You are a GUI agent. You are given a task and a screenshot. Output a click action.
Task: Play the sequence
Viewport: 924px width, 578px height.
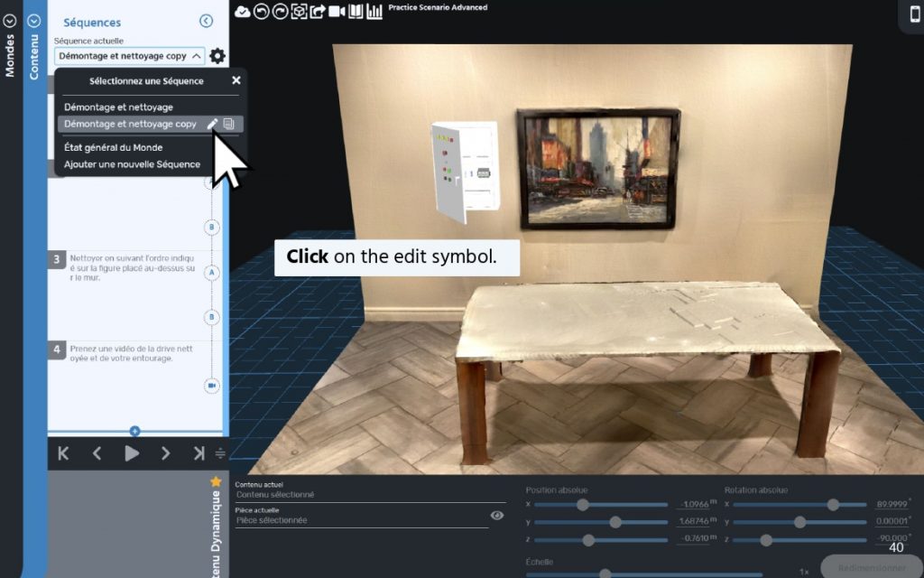[x=132, y=453]
